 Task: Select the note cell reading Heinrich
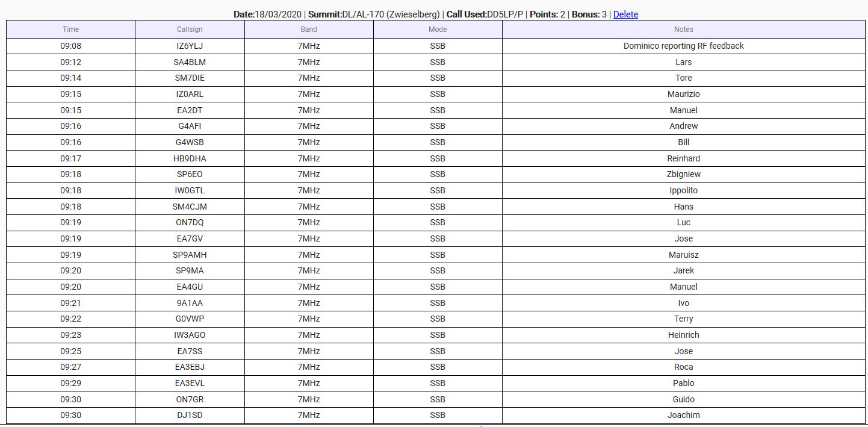(x=683, y=335)
